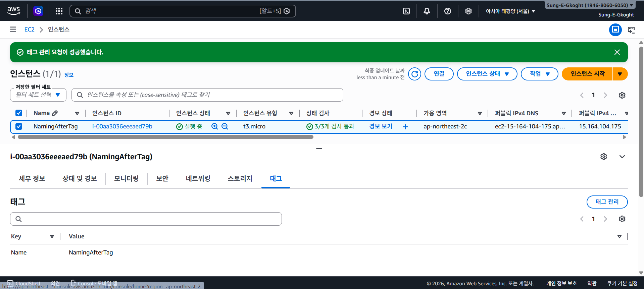Toggle the select-all instances checkbox
Viewport: 644px width, 289px height.
click(x=19, y=113)
